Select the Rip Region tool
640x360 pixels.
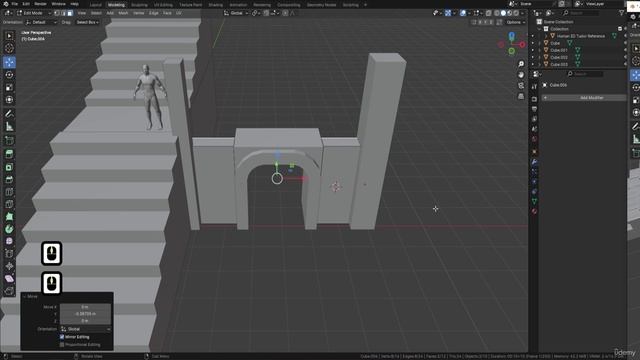coord(9,291)
